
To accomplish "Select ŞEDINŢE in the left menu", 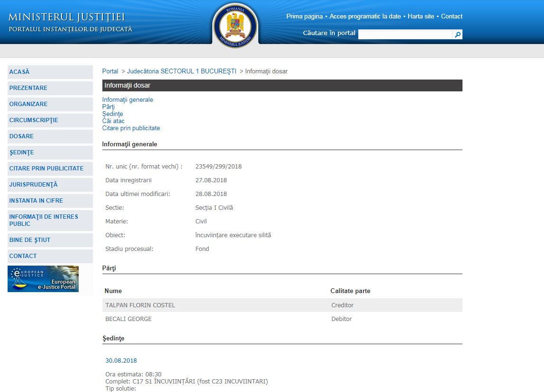I will [22, 152].
